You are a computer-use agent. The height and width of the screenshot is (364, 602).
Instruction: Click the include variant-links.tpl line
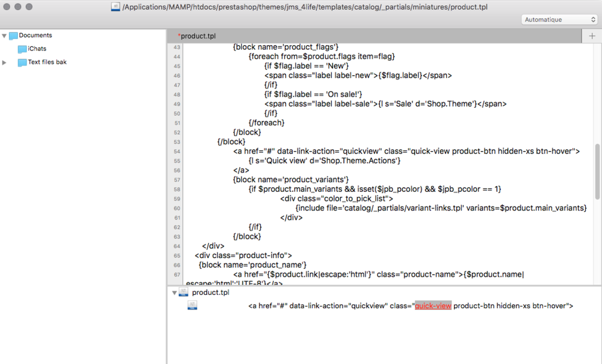click(441, 208)
